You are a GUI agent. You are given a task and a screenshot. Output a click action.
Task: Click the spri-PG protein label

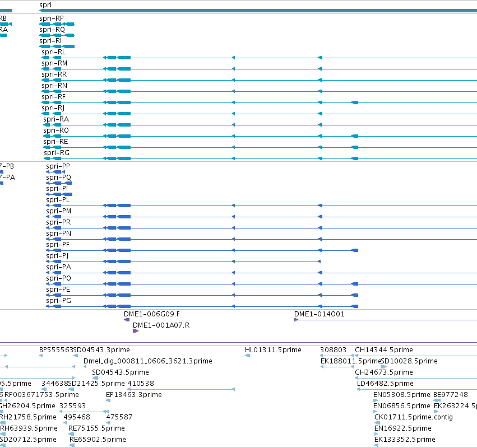coord(59,301)
